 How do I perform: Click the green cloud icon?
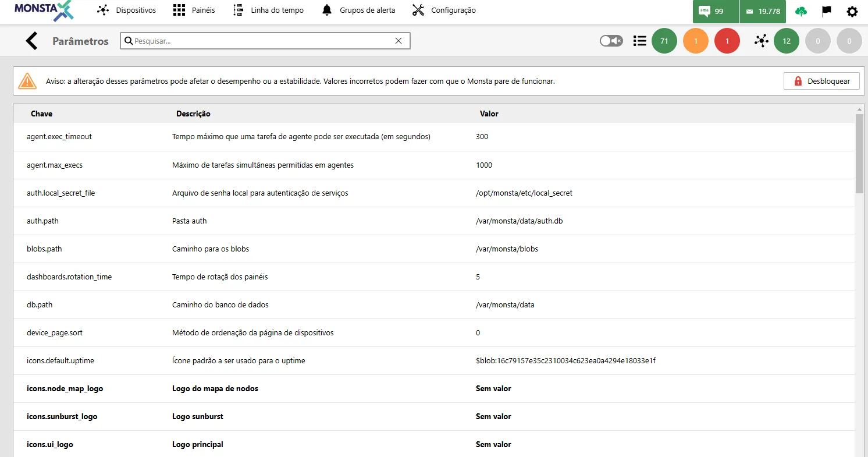click(x=802, y=11)
